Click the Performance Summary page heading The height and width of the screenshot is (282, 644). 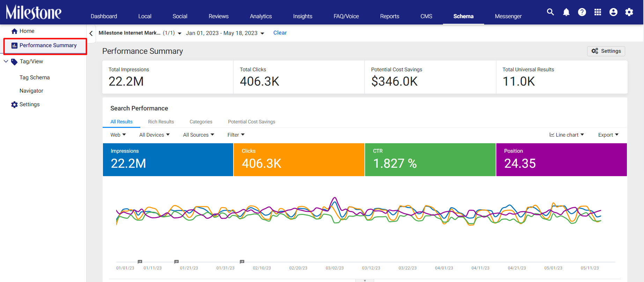[142, 51]
